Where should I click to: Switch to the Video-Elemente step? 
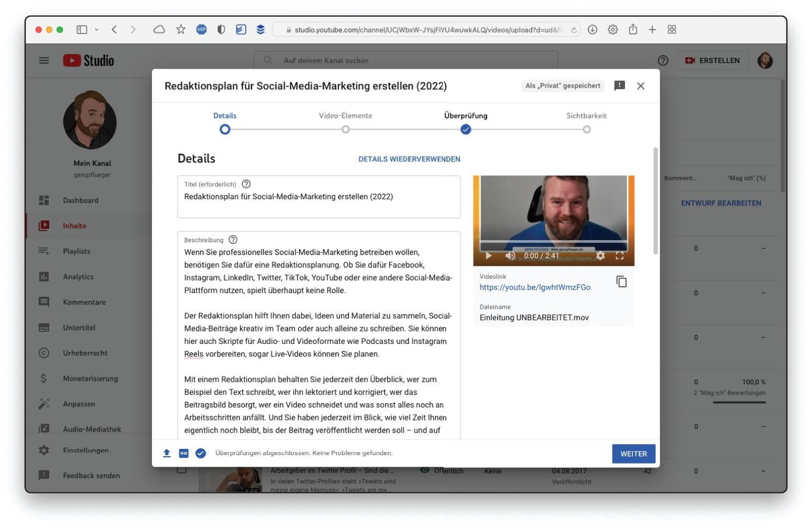[x=346, y=123]
